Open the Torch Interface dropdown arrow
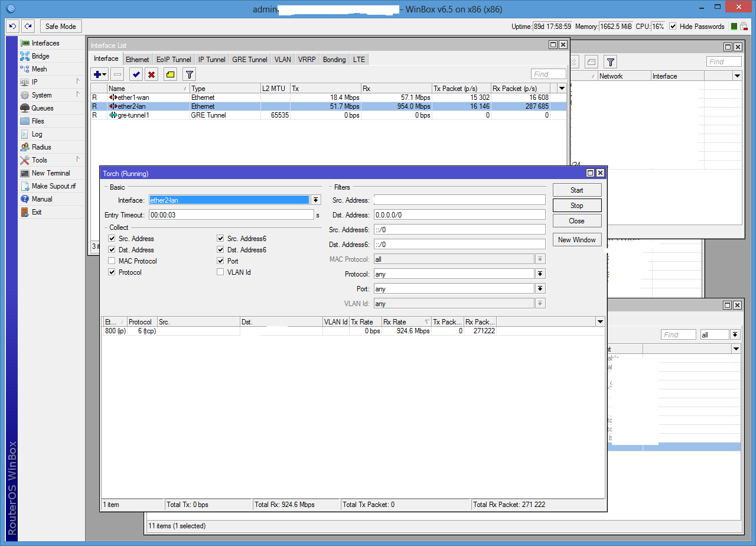The width and height of the screenshot is (756, 546). tap(316, 200)
